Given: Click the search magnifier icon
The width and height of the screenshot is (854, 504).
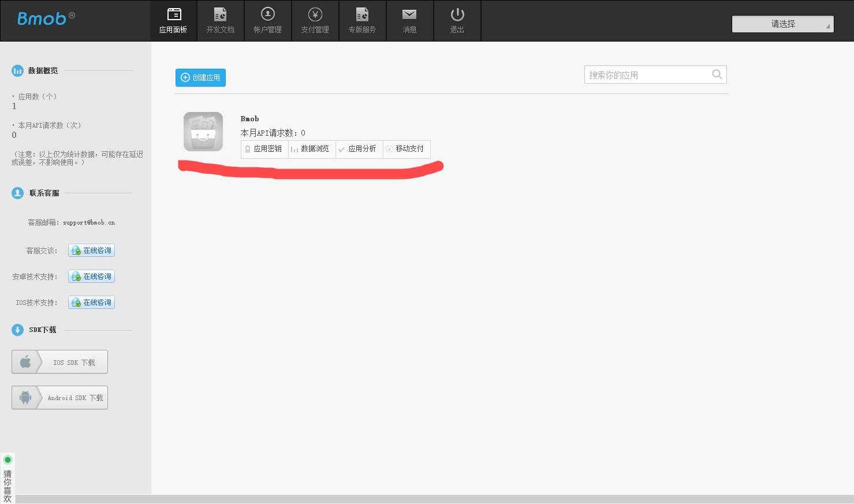Looking at the screenshot, I should pyautogui.click(x=717, y=74).
